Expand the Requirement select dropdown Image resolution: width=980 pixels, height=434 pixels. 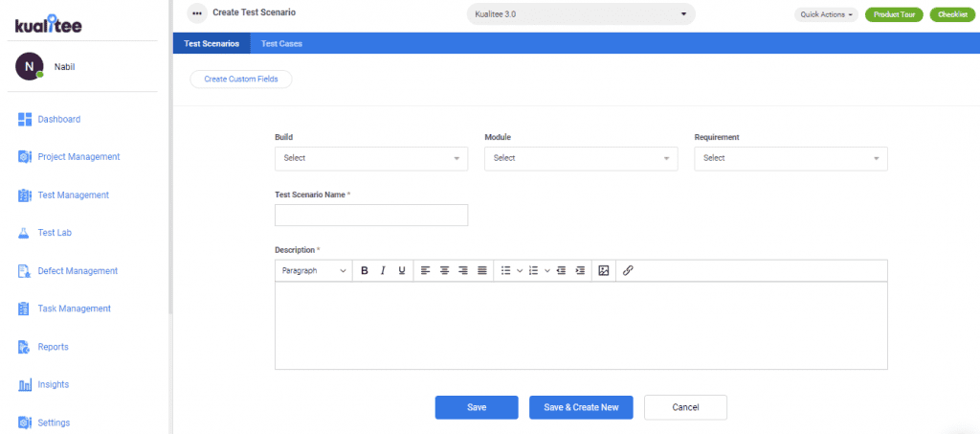click(791, 158)
